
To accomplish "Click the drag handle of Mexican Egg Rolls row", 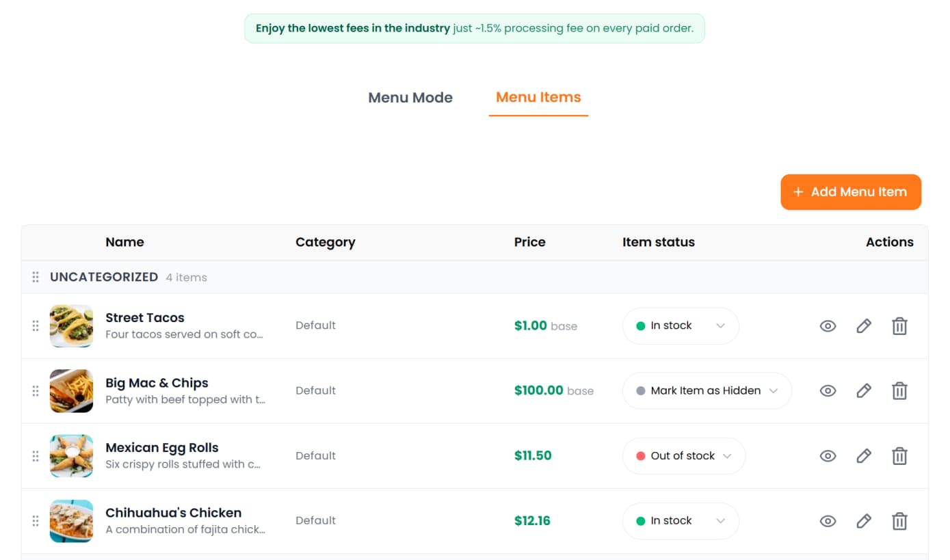I will (36, 456).
